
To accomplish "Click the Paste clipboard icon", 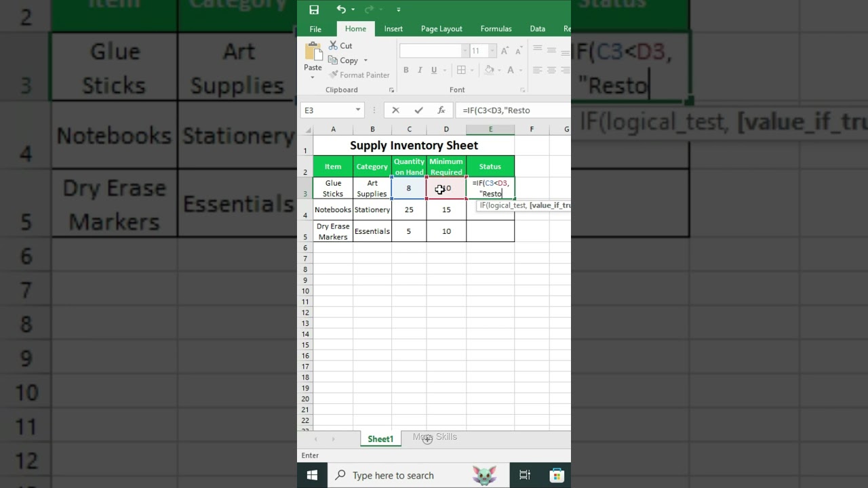I will coord(313,52).
